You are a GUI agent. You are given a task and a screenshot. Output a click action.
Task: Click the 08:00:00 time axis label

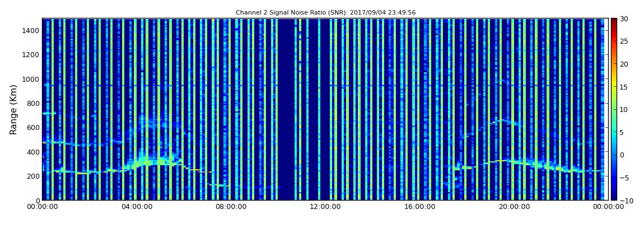pyautogui.click(x=230, y=207)
